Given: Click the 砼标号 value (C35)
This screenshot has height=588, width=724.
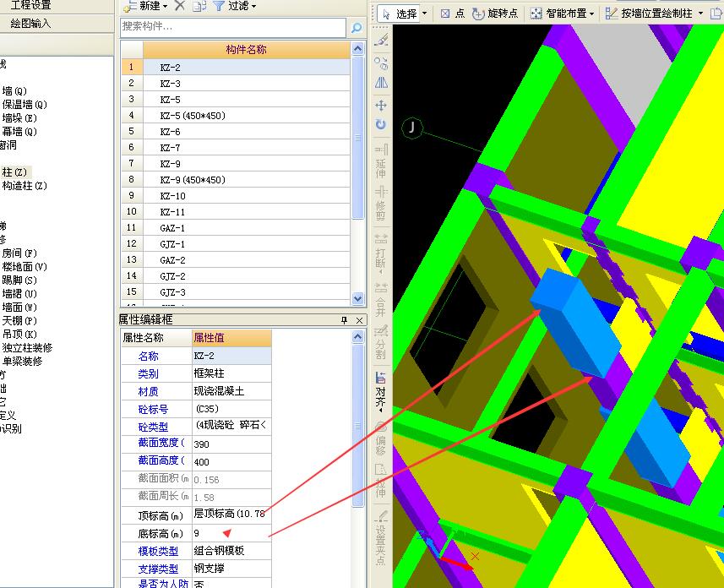Looking at the screenshot, I should click(231, 409).
